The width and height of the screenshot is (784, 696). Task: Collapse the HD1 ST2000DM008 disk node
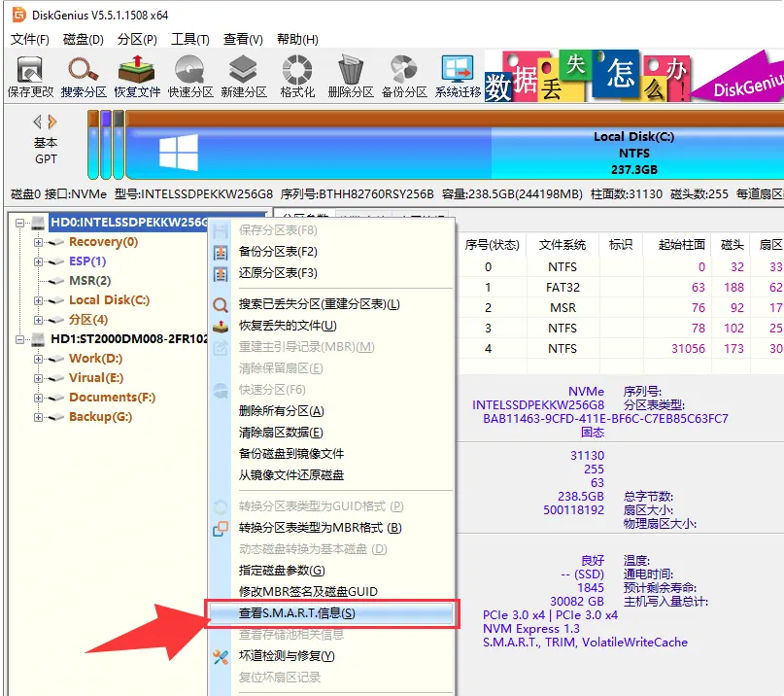click(x=19, y=340)
